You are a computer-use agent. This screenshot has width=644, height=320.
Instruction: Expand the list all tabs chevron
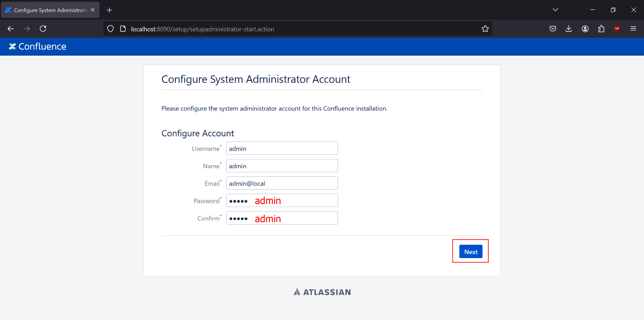click(555, 10)
